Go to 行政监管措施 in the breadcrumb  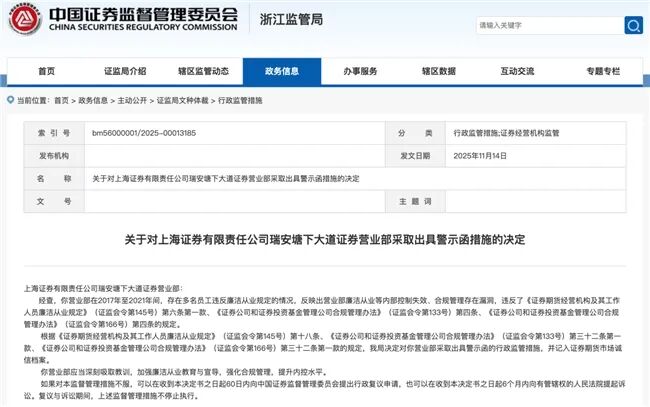240,100
